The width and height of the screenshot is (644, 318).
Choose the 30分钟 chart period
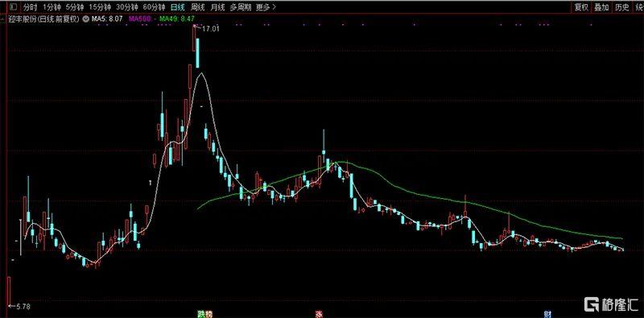click(127, 7)
